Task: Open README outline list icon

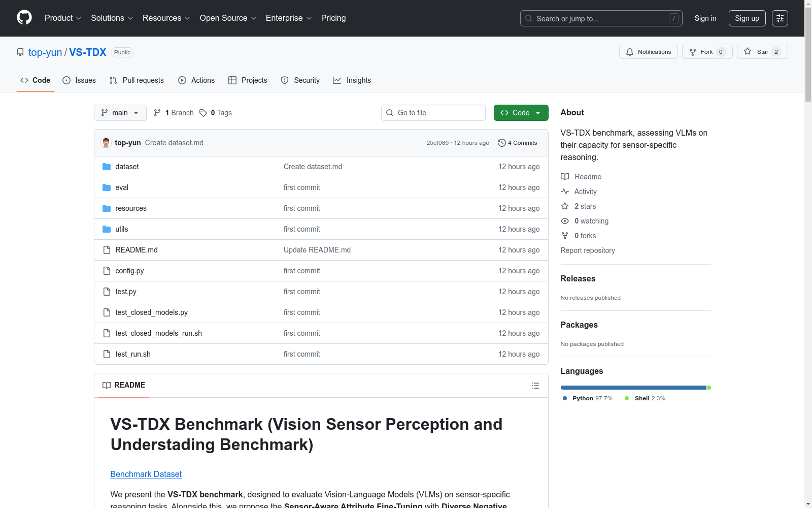Action: 535,386
